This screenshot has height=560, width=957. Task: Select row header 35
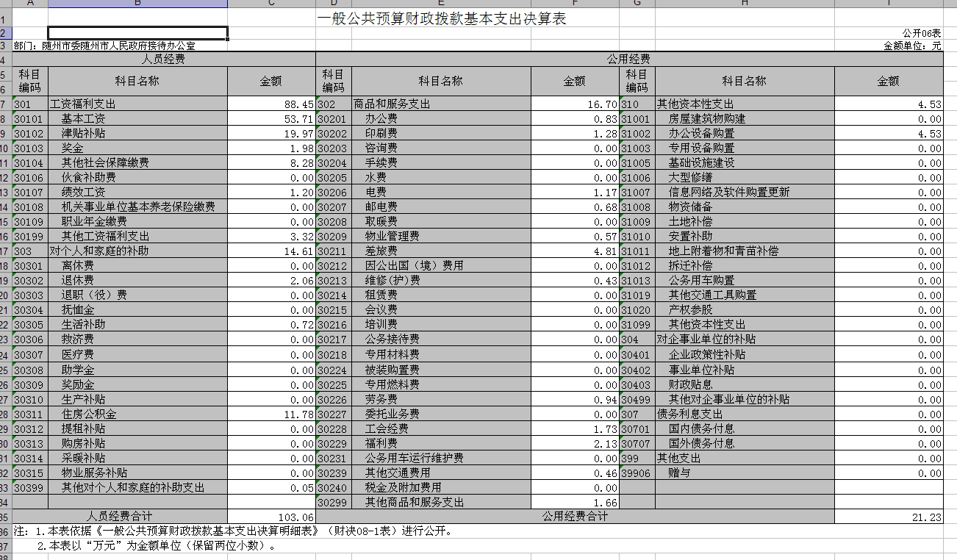point(5,516)
